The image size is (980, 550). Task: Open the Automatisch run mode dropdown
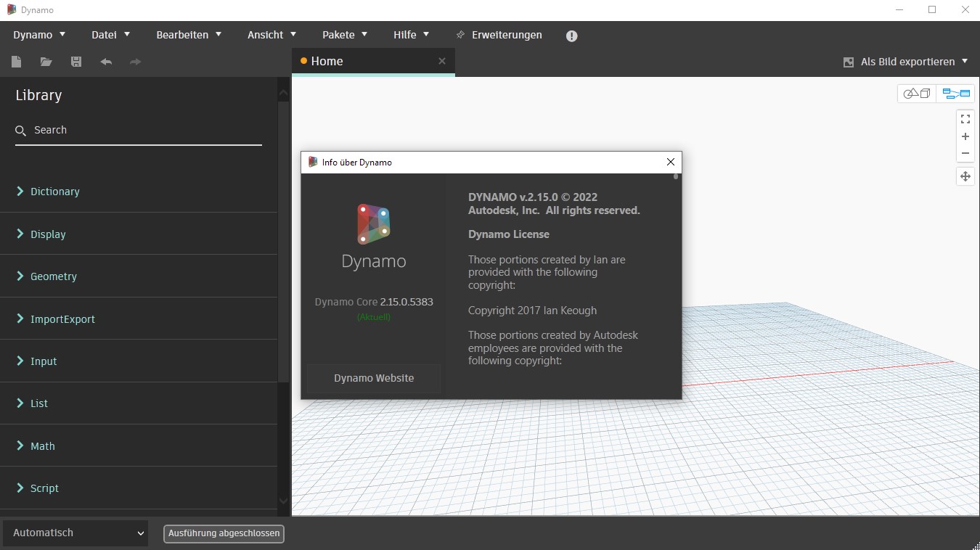[75, 533]
